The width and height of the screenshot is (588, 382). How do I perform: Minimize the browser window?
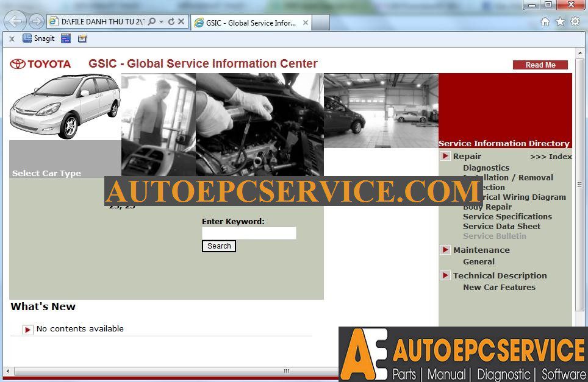(532, 5)
